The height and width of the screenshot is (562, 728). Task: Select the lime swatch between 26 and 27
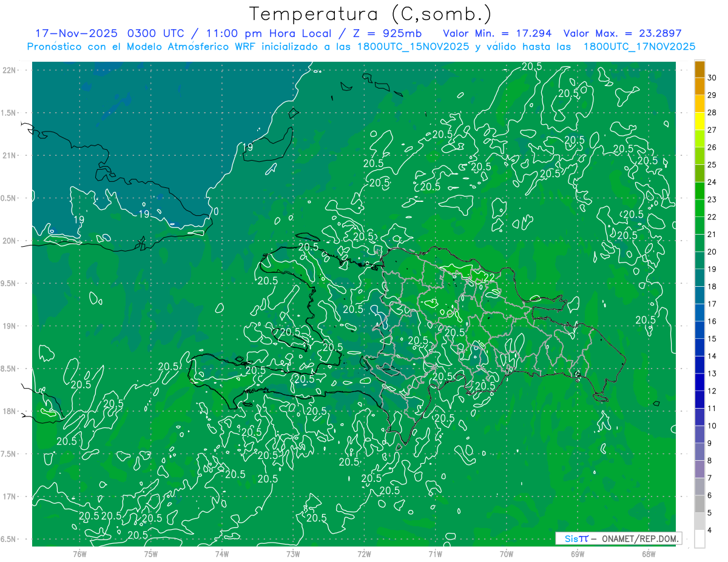pyautogui.click(x=699, y=139)
